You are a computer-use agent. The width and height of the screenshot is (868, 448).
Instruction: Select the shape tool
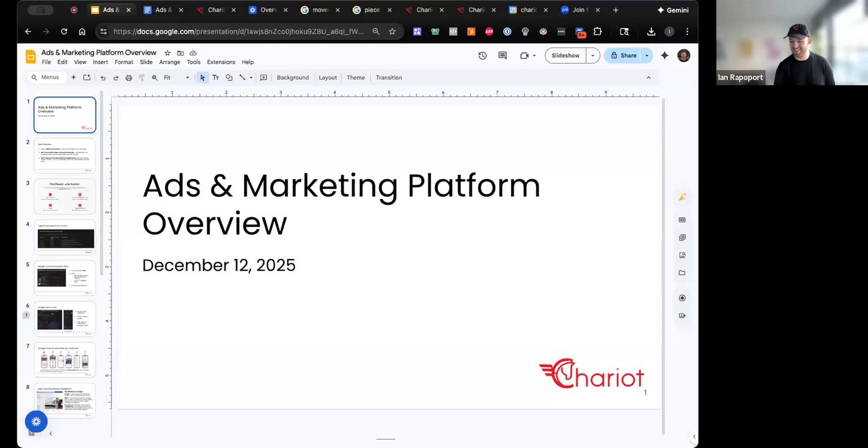(229, 78)
